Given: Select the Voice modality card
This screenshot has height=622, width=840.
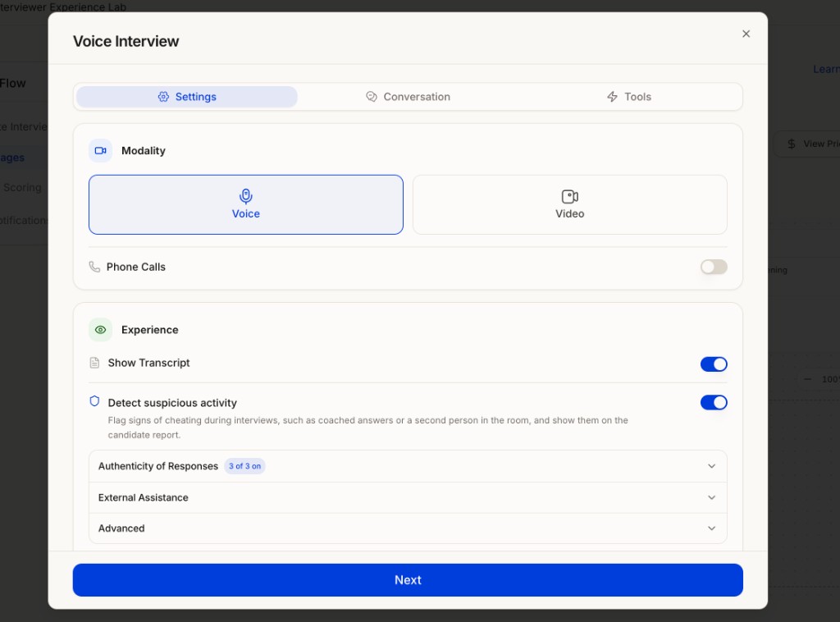Looking at the screenshot, I should coord(246,204).
